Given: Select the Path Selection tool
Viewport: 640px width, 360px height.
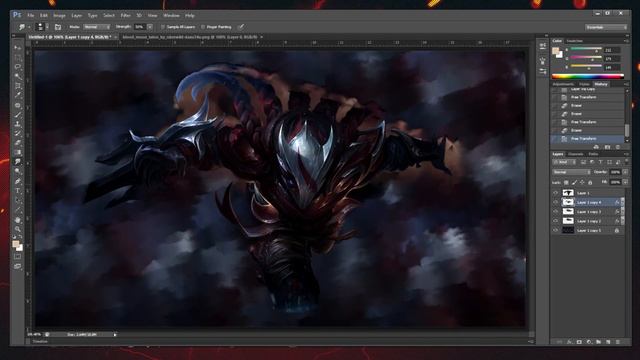Looking at the screenshot, I should point(18,200).
